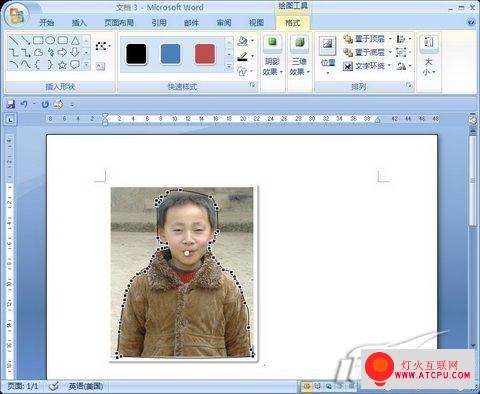Pick the five-point star shape

[x=62, y=65]
